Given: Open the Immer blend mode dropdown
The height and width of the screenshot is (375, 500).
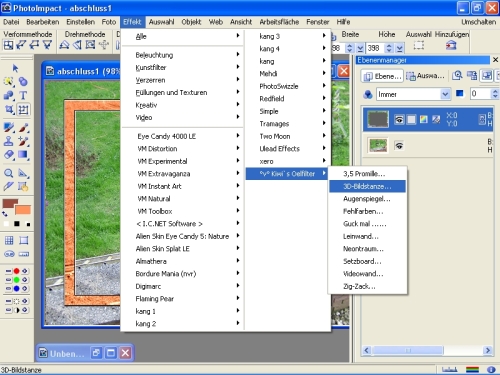Looking at the screenshot, I should pos(445,94).
